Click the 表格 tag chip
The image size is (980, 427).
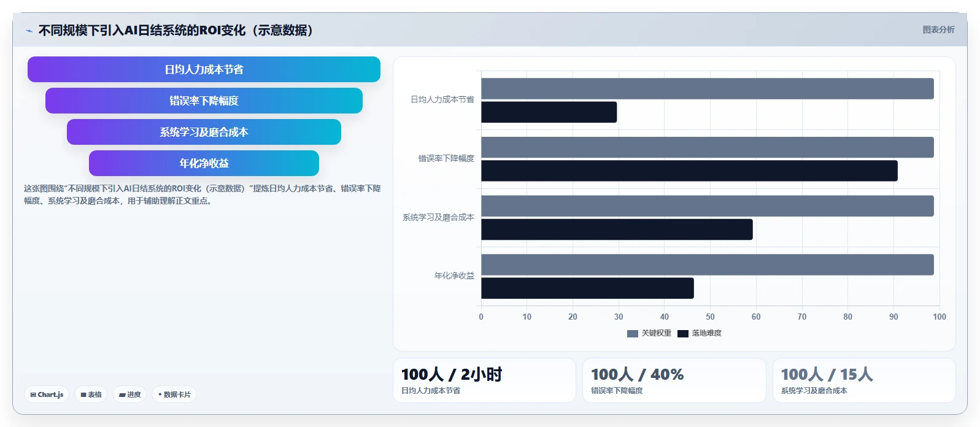pos(91,394)
